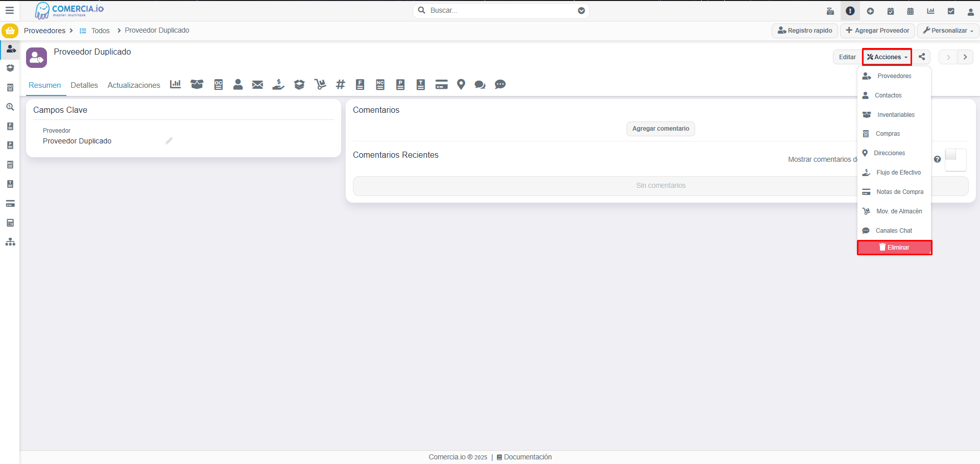
Task: Open the calendar grid icon in top bar
Action: coord(911,11)
